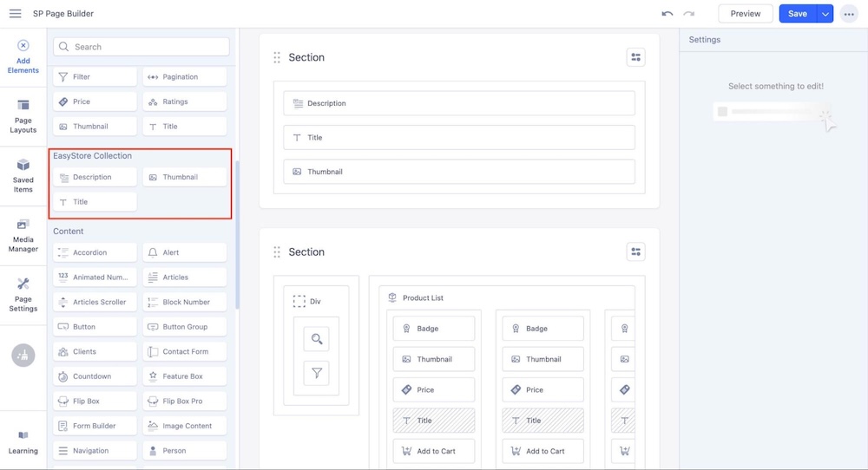Focus the element Search field
Image resolution: width=868 pixels, height=470 pixels.
[141, 47]
